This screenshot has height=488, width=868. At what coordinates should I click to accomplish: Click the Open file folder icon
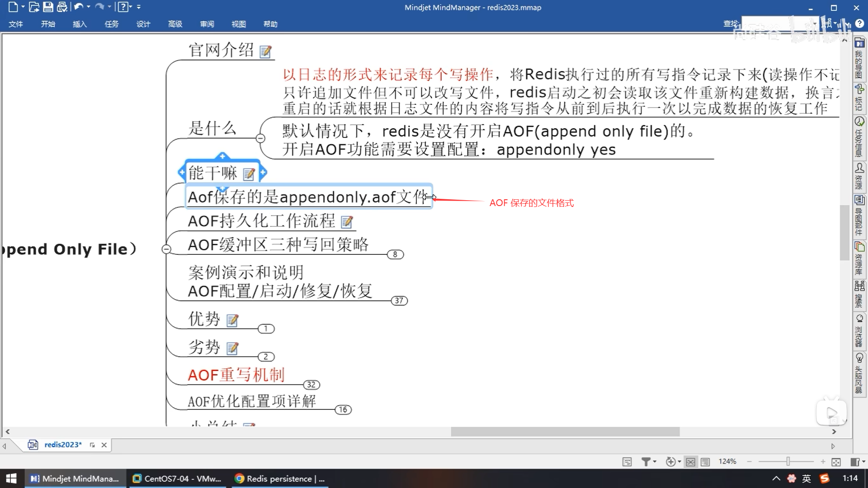coord(33,7)
